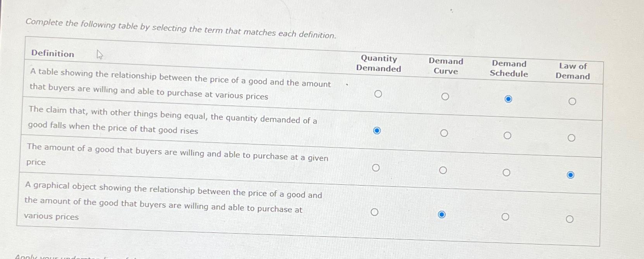Viewport: 644px width, 259px height.
Task: Click the filled Quantity Demanded radio in row two
Action: (x=376, y=131)
